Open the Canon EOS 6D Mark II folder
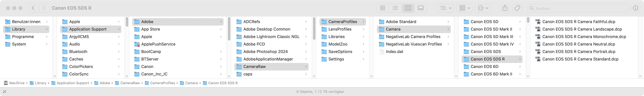Image resolution: width=644 pixels, height=96 pixels. click(x=492, y=74)
